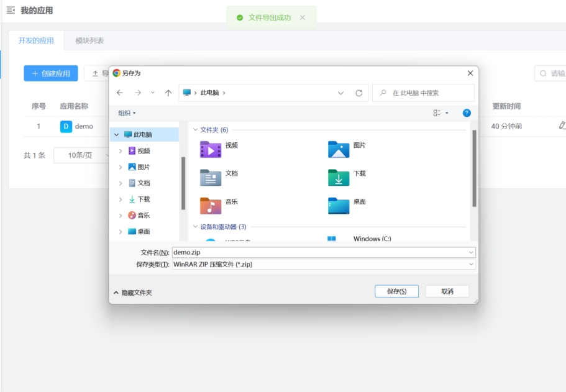Expand the 文档 tree node
The image size is (566, 392).
tap(121, 183)
